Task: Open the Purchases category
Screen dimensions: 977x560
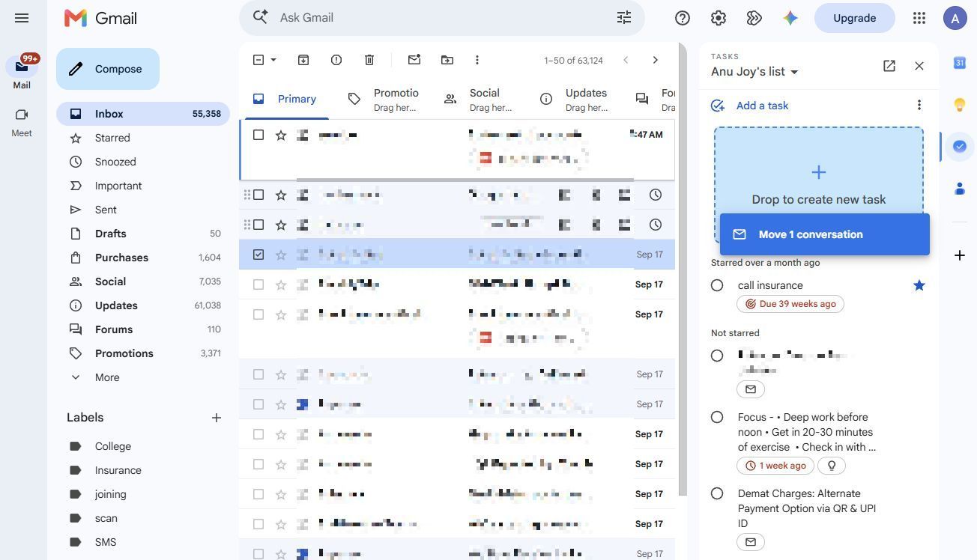Action: click(x=143, y=258)
